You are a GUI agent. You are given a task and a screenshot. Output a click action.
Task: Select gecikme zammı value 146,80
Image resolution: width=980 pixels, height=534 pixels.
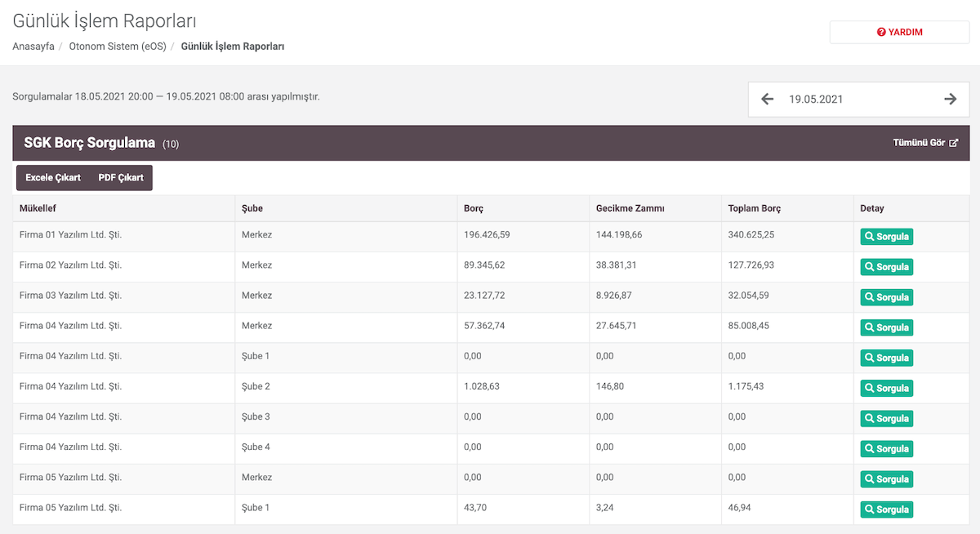tap(610, 386)
